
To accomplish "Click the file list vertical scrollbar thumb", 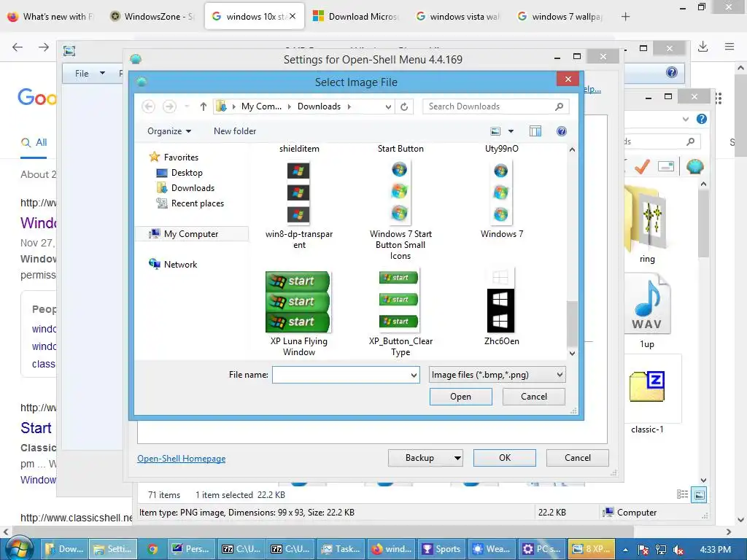I will pos(572,324).
